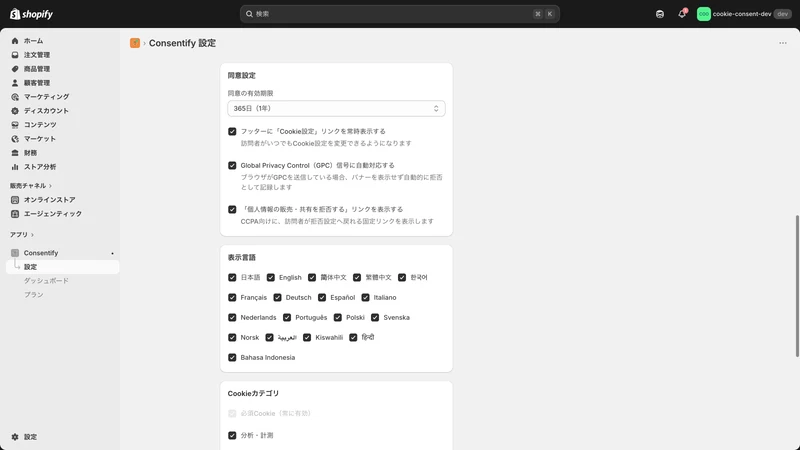Uncheck the Svenska language checkbox
800x450 pixels.
[x=375, y=317]
